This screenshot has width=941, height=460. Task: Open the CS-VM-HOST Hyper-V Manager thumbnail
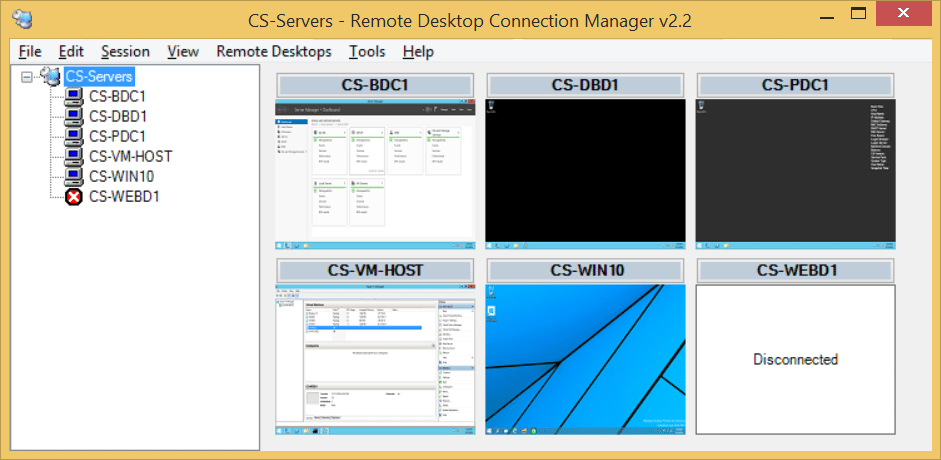point(375,359)
